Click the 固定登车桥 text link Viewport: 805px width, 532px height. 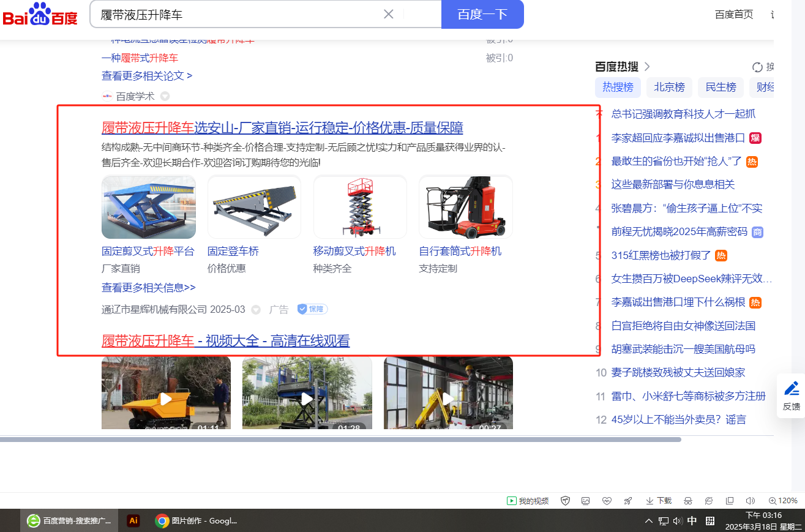point(233,252)
